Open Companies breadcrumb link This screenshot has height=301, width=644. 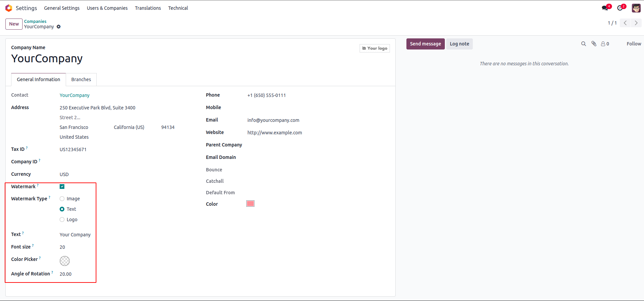(x=35, y=21)
